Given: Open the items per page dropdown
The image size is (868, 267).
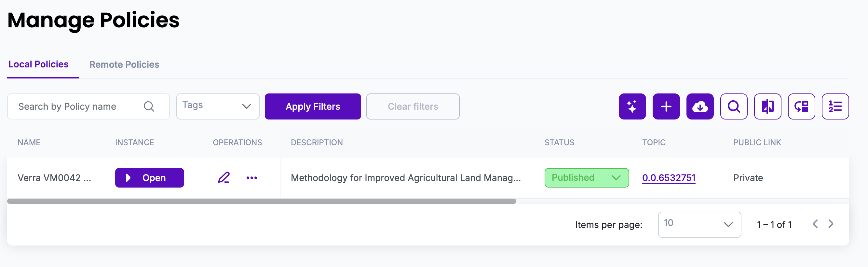Looking at the screenshot, I should [x=699, y=225].
